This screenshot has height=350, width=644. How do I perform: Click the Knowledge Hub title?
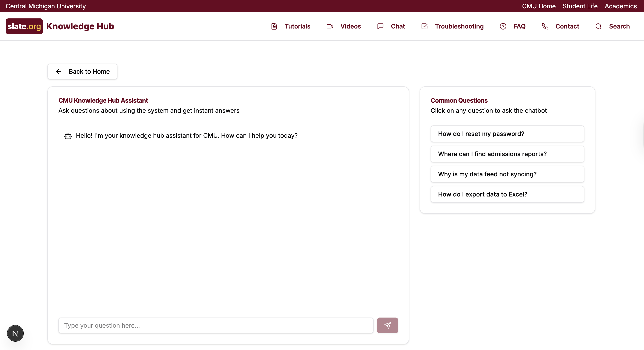pos(80,26)
